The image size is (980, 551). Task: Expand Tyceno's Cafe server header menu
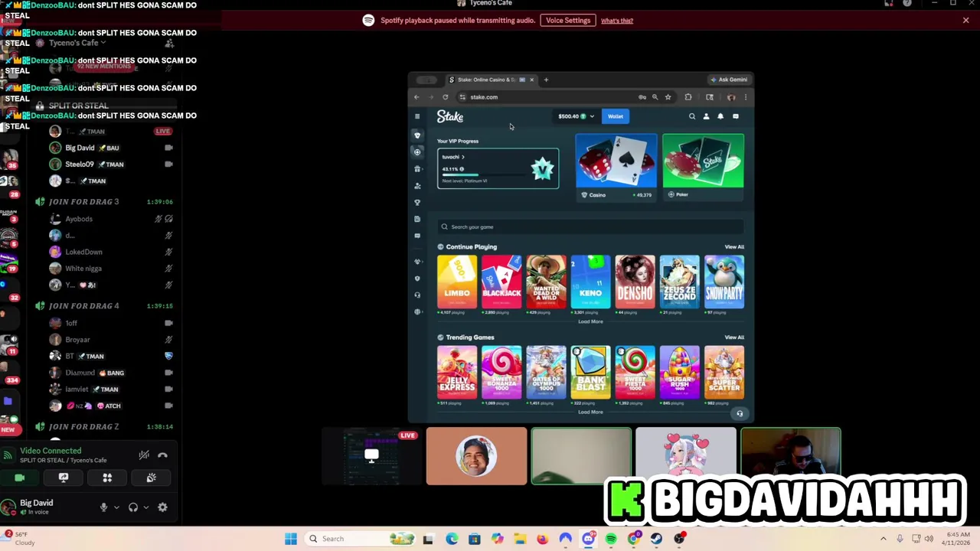pos(77,43)
